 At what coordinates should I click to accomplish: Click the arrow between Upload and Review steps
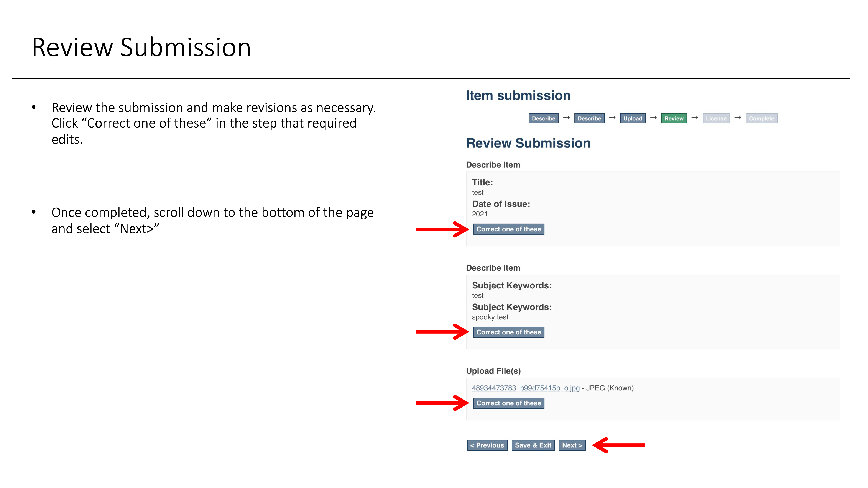pyautogui.click(x=653, y=118)
